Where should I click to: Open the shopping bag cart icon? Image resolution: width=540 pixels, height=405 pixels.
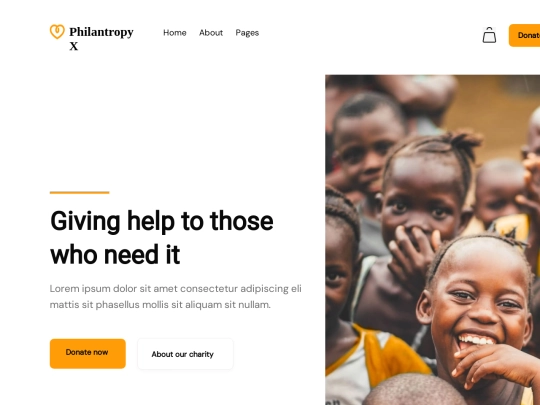489,35
